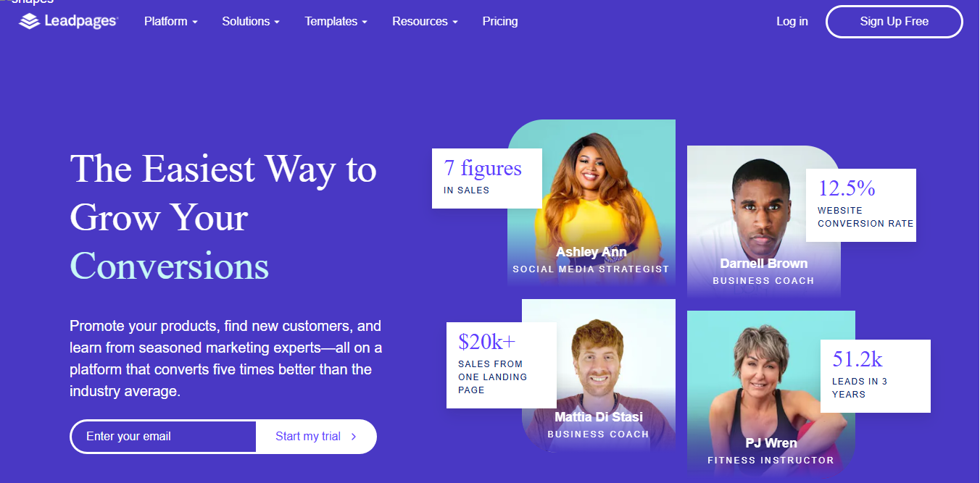Select Darnell Brown's photo card
Image resolution: width=980 pixels, height=483 pixels.
pos(764,222)
